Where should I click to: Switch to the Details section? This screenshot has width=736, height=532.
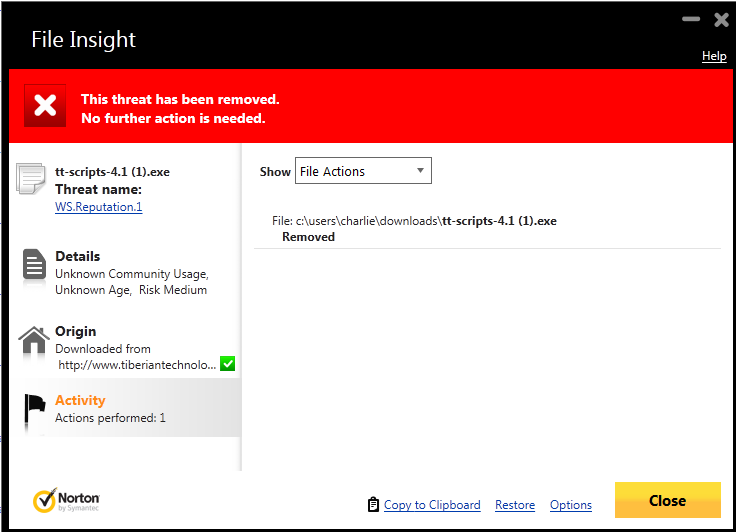[x=78, y=257]
